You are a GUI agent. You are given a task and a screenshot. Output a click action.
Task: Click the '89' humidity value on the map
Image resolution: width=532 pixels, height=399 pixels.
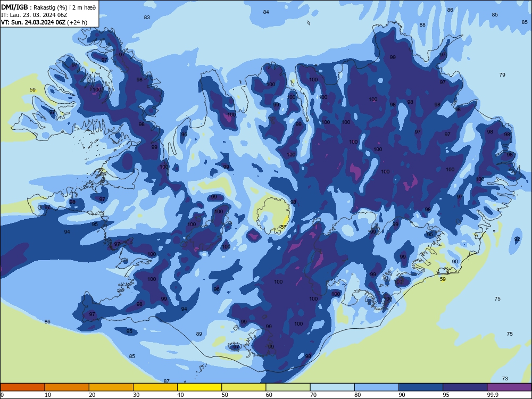[199, 334]
